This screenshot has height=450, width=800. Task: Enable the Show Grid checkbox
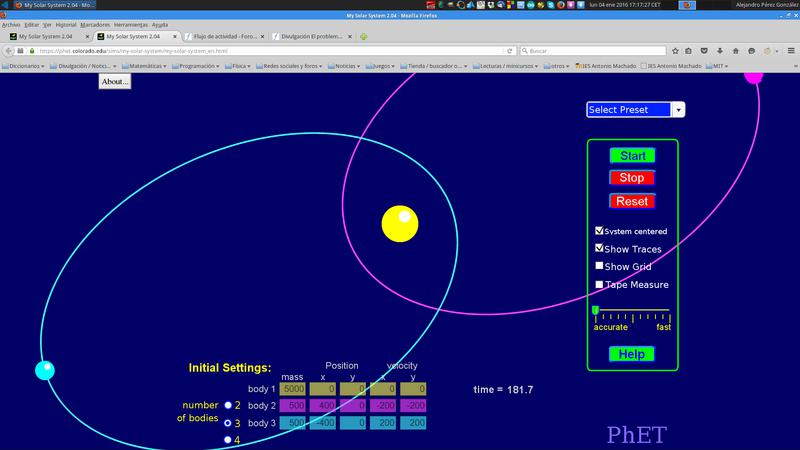click(599, 266)
